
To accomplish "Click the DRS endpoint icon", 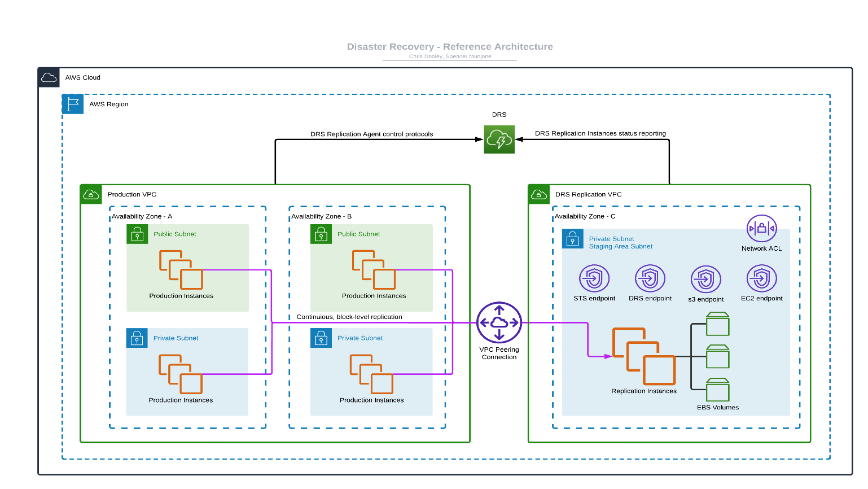I will (x=650, y=279).
